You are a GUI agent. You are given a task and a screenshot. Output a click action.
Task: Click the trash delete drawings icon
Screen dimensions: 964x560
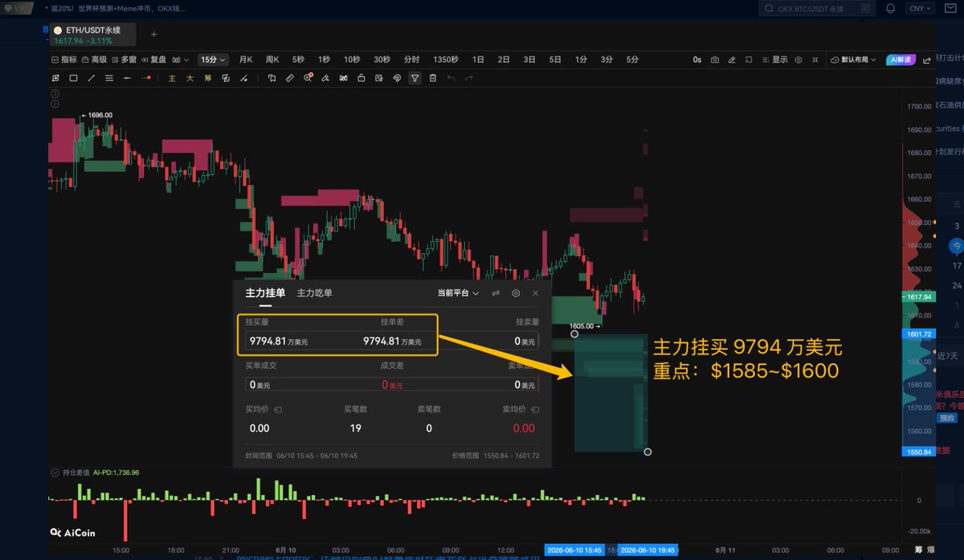click(x=433, y=78)
